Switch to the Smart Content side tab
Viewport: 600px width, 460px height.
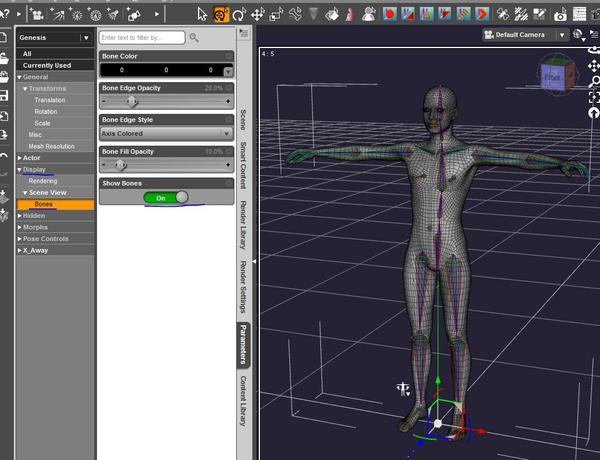[243, 165]
